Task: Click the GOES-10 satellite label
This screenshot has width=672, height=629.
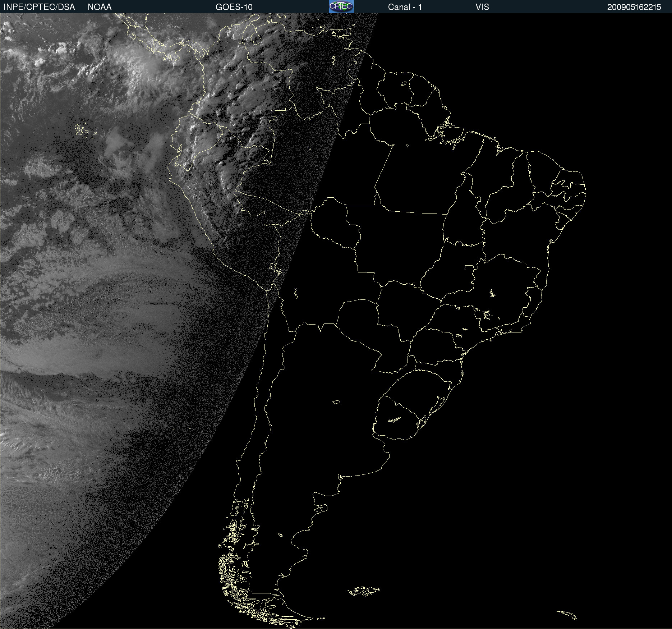Action: tap(234, 7)
